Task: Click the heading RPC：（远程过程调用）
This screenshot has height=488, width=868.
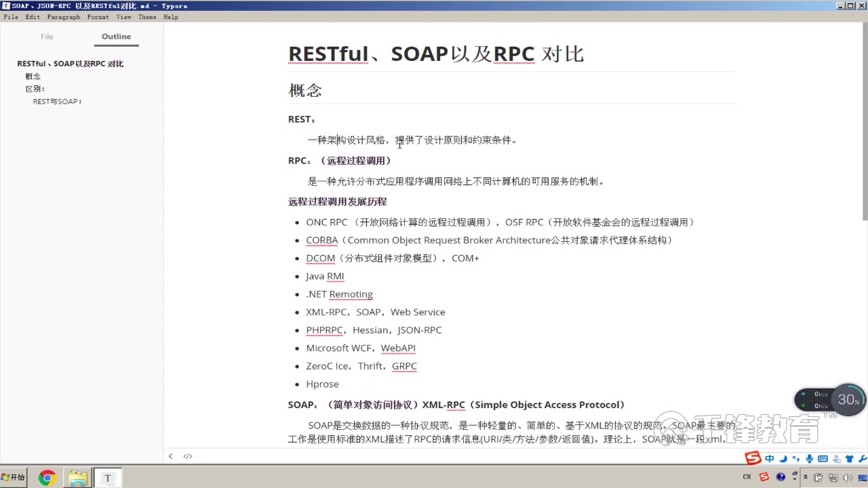Action: 340,161
